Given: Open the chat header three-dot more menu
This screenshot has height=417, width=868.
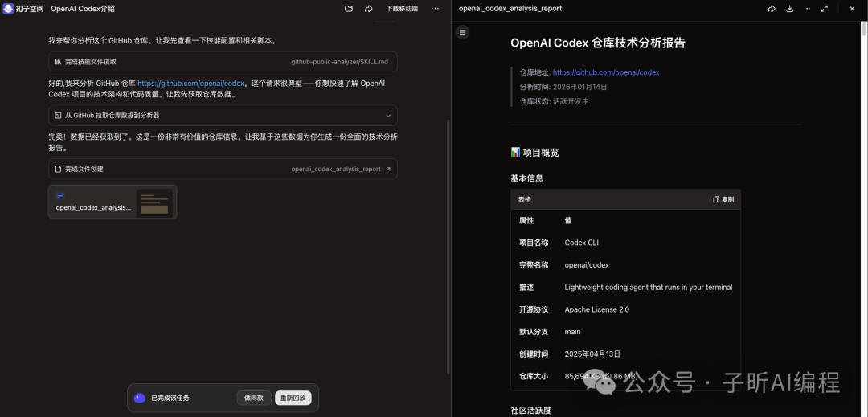Looking at the screenshot, I should pos(435,9).
